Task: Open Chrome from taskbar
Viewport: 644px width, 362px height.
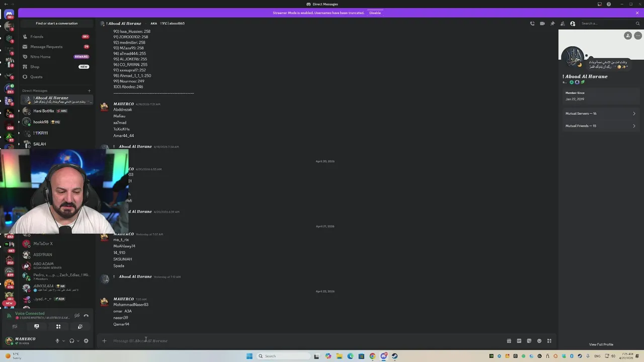Action: 372,356
